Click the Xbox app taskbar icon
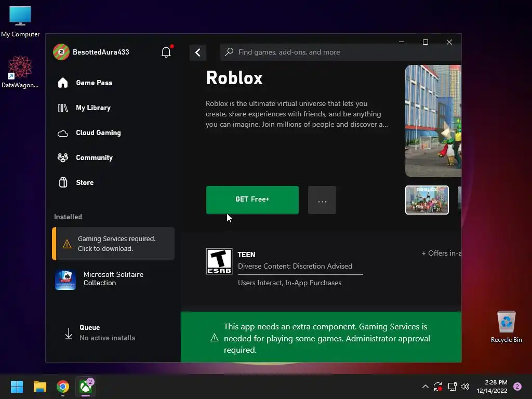The height and width of the screenshot is (399, 532). click(86, 387)
